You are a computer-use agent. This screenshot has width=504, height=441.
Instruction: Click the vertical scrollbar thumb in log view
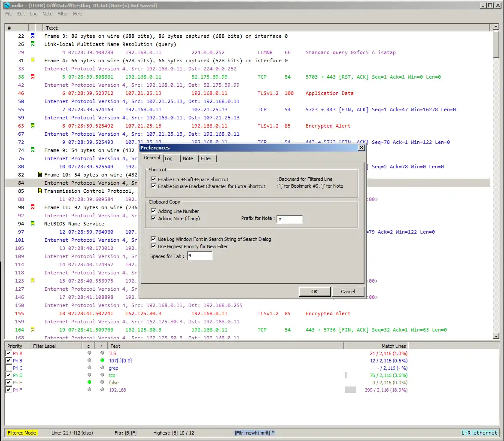coord(496,44)
